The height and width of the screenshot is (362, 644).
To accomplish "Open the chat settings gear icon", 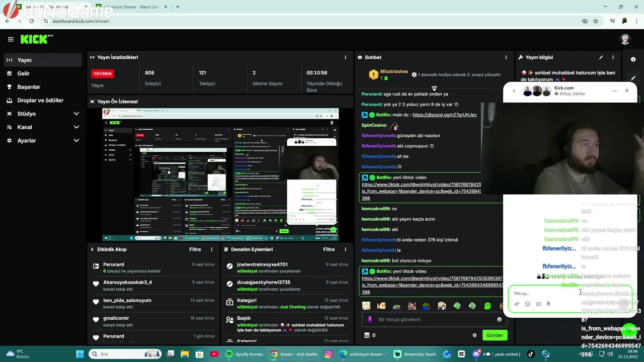I will click(474, 335).
